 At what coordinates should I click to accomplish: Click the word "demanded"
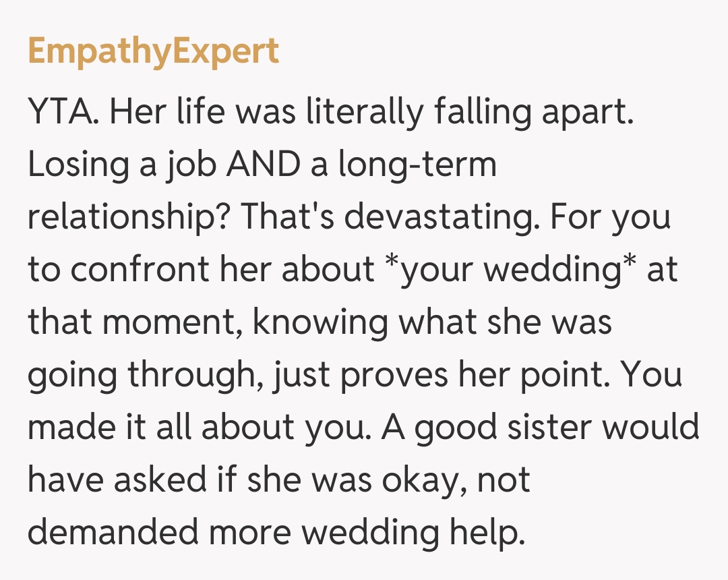pos(114,533)
